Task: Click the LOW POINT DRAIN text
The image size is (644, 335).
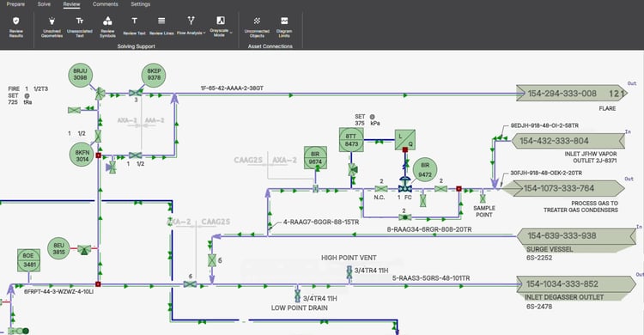Action: pos(300,308)
